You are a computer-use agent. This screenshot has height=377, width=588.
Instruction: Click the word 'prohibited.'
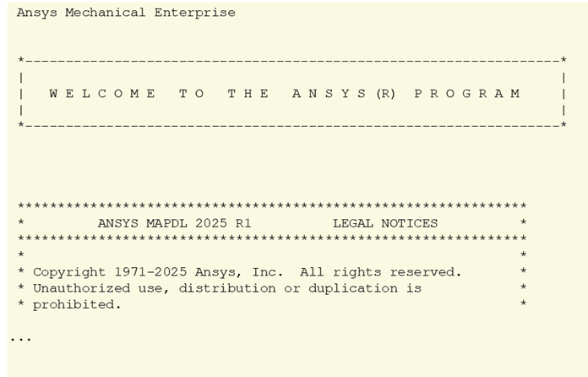pos(77,304)
